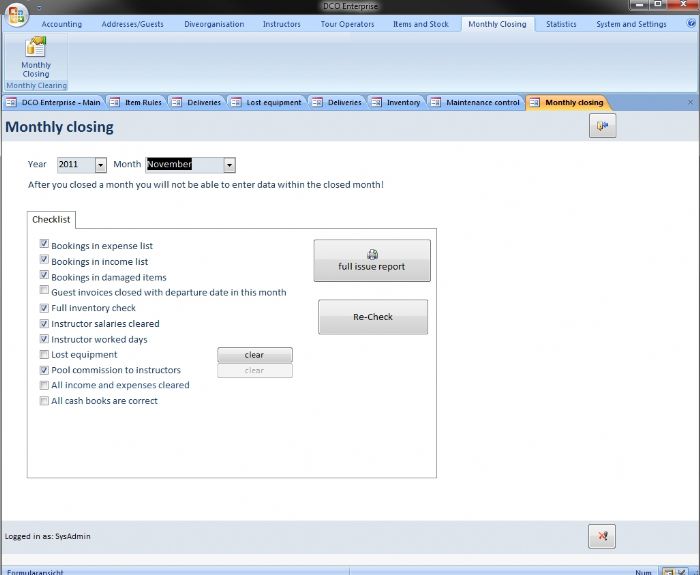Open the Statistics ribbon tab
The width and height of the screenshot is (700, 575).
point(561,24)
